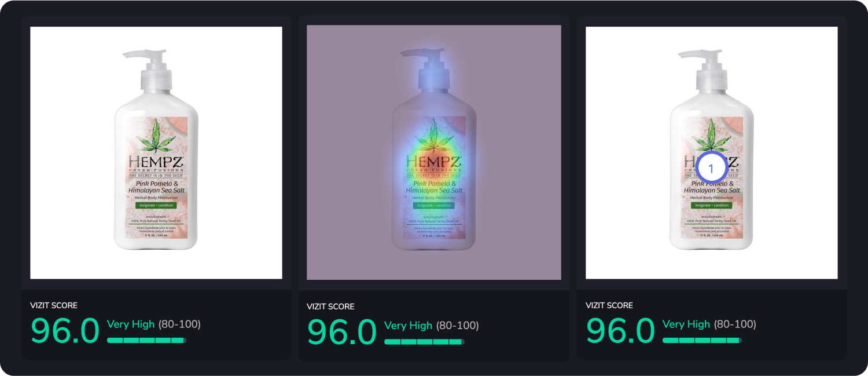Click the numbered attention marker 1

click(x=711, y=169)
